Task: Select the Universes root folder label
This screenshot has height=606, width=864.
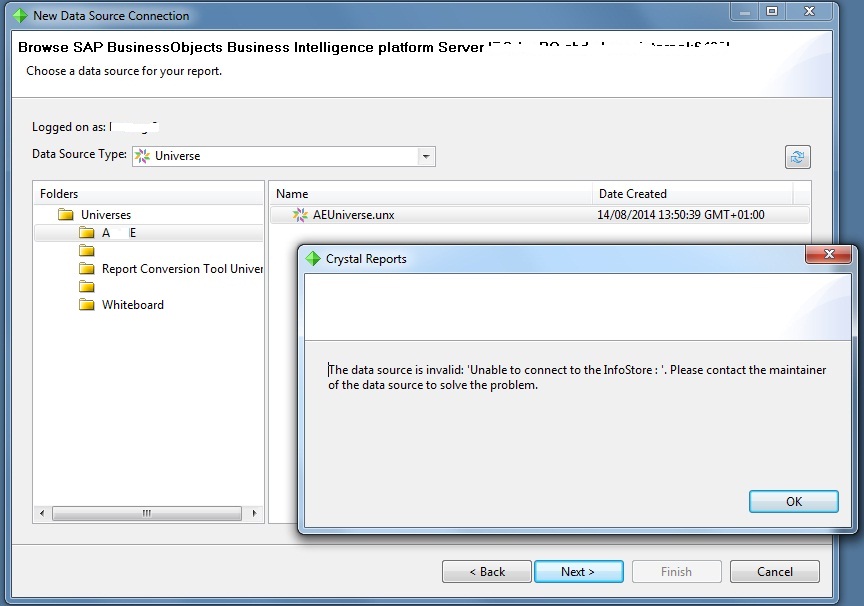Action: pos(106,215)
